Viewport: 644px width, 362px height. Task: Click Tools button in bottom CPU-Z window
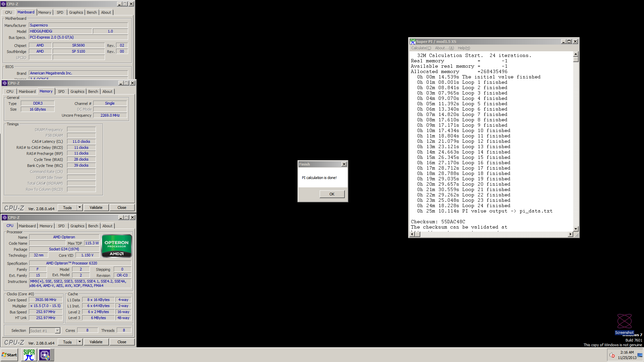pos(67,342)
